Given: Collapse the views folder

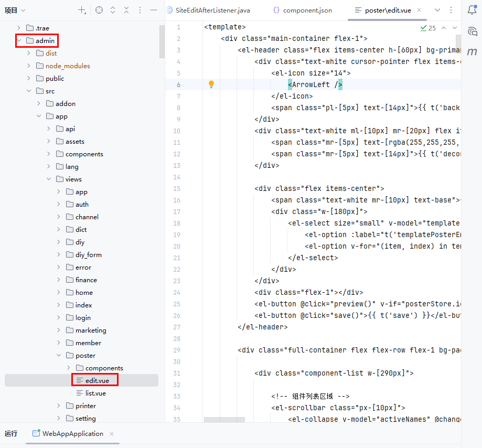Looking at the screenshot, I should 49,179.
